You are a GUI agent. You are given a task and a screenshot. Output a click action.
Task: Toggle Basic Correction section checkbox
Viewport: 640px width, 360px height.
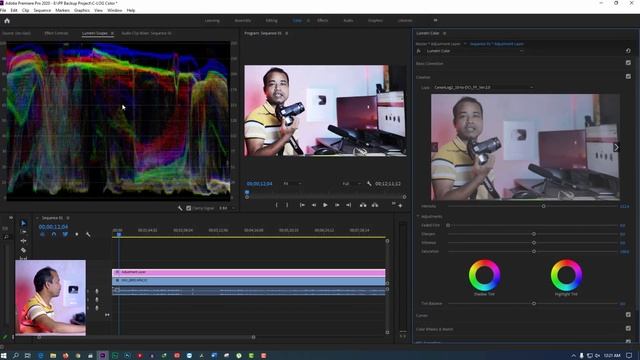tap(628, 63)
